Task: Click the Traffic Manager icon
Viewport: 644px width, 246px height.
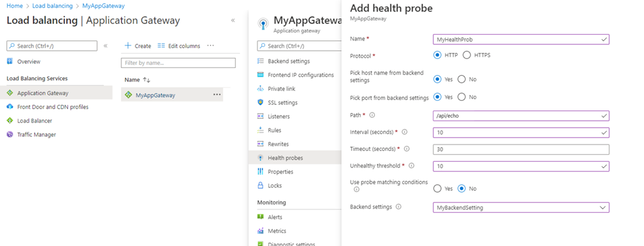Action: coord(10,134)
